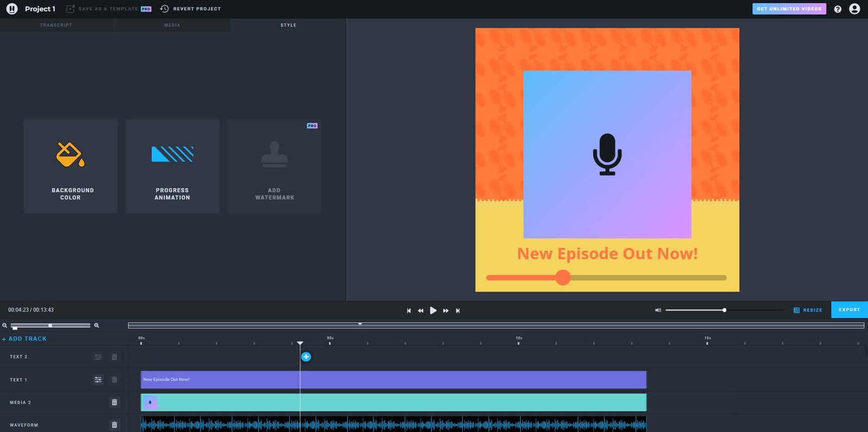Delete the Media 2 track
The width and height of the screenshot is (868, 432).
pos(114,402)
